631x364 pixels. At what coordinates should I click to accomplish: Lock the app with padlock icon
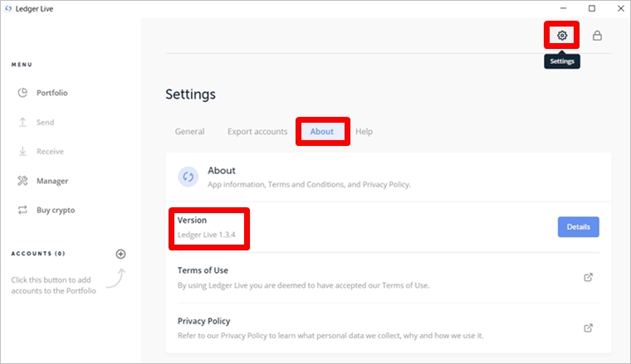pyautogui.click(x=597, y=36)
